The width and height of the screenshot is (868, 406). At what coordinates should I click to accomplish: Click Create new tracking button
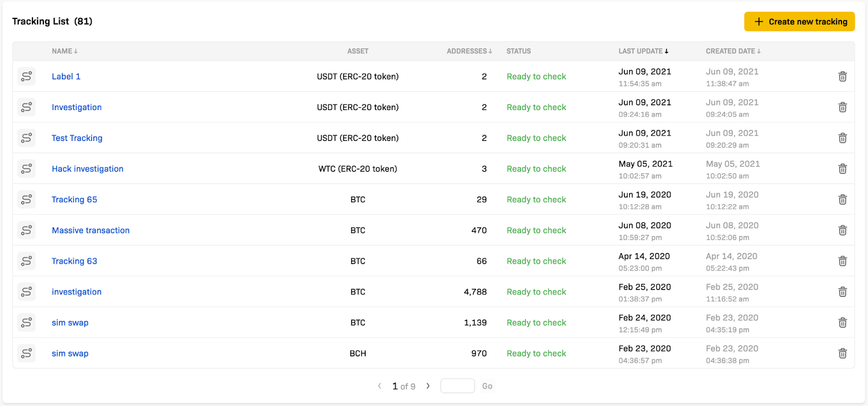[x=799, y=22]
